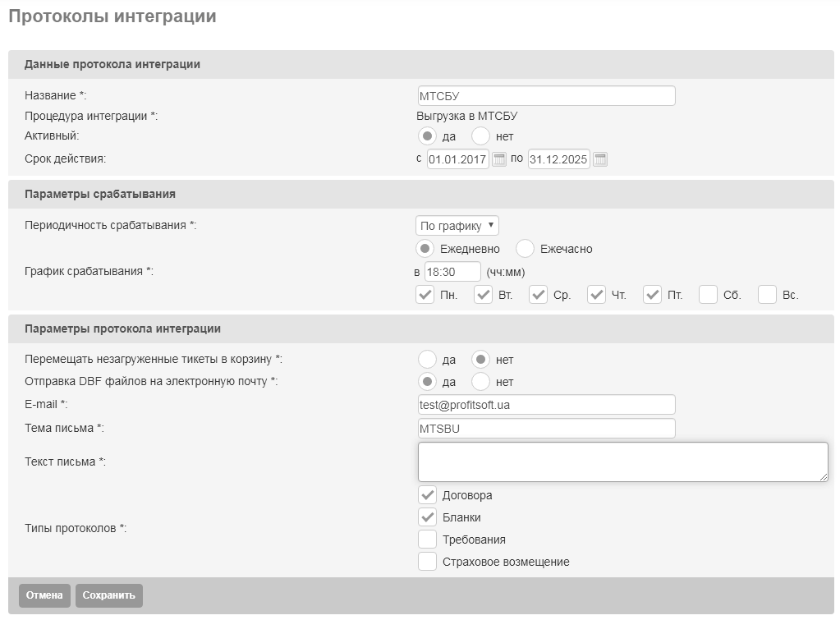Viewport: 840px width, 620px height.
Task: Click the 'Параметры протокола интеграции' section header
Action: [x=122, y=328]
